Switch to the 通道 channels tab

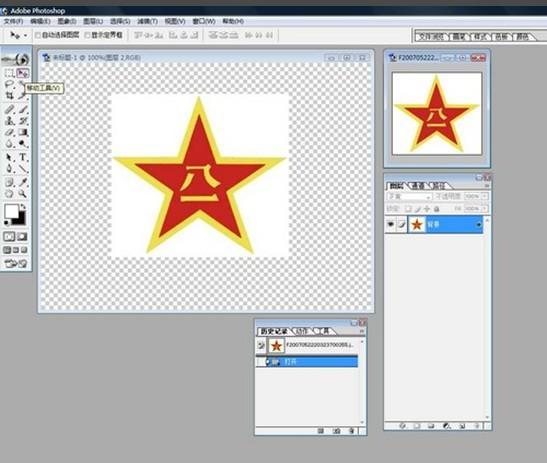(418, 186)
